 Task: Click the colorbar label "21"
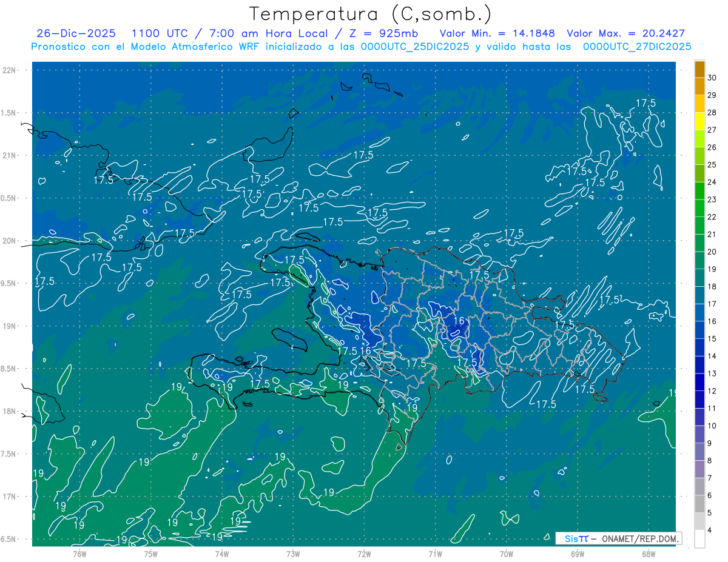click(712, 234)
